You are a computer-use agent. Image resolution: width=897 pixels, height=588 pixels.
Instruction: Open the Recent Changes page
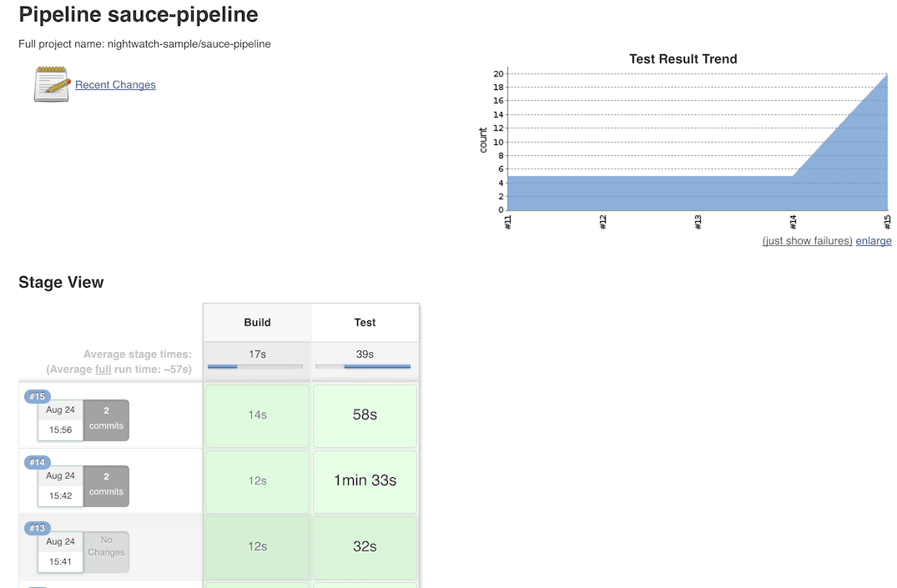click(115, 84)
